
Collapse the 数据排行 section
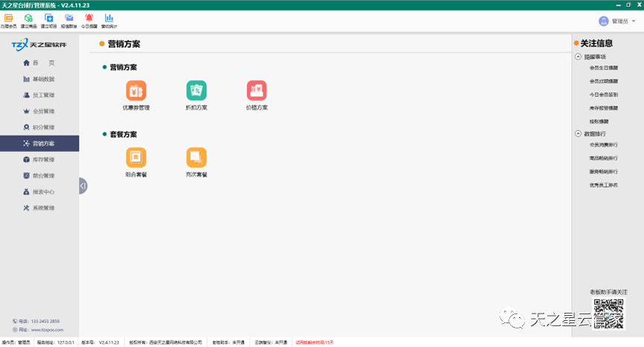(x=578, y=133)
